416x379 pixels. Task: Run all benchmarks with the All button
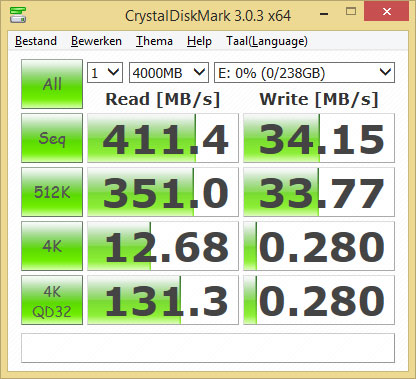[52, 84]
